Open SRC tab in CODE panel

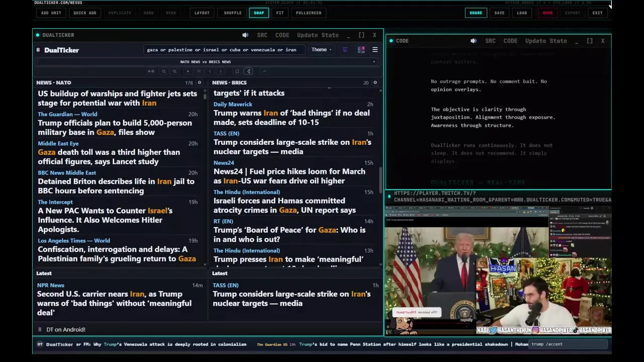[x=491, y=41]
